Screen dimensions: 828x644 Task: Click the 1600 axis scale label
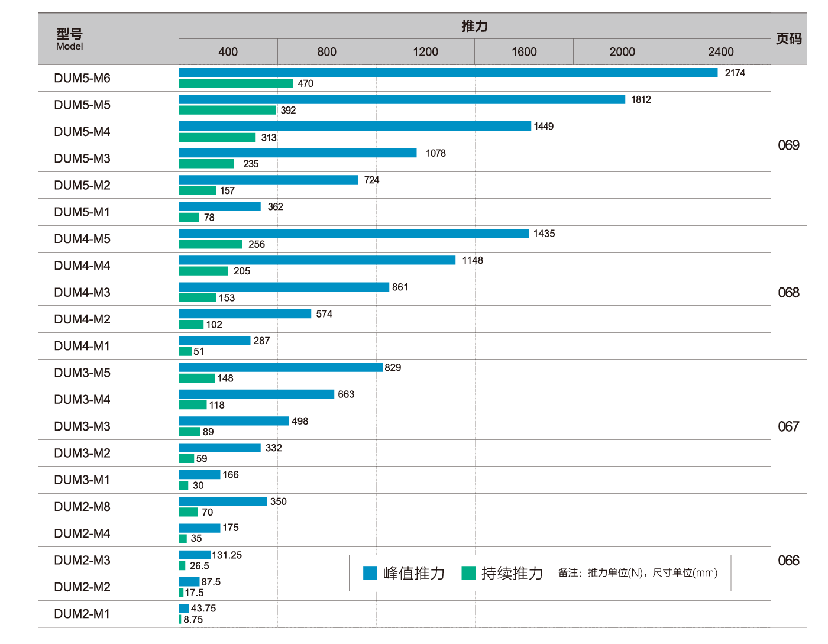tap(524, 52)
